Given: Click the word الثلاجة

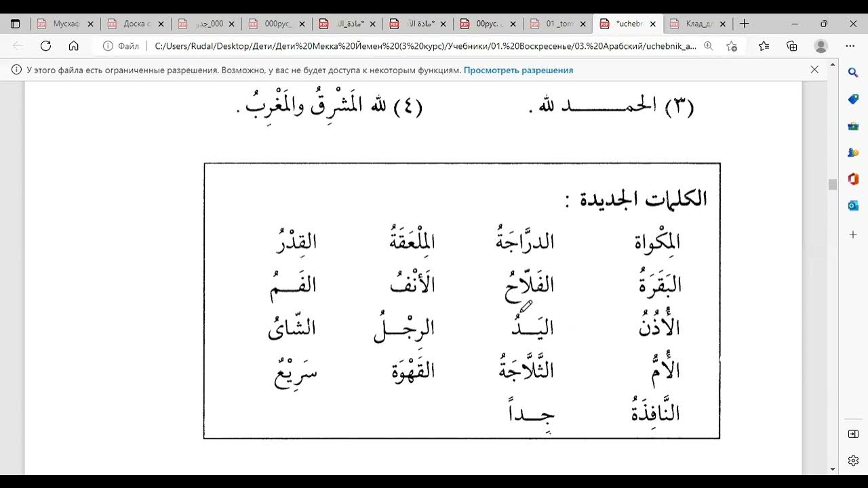Looking at the screenshot, I should [526, 368].
